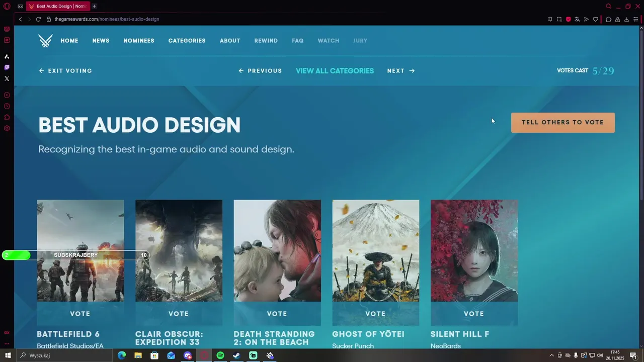Click the send/flow arrow icon in address bar

tap(586, 19)
